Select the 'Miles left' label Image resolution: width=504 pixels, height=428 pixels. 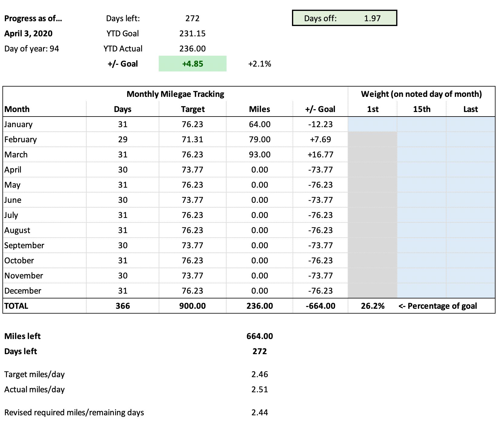pyautogui.click(x=22, y=336)
